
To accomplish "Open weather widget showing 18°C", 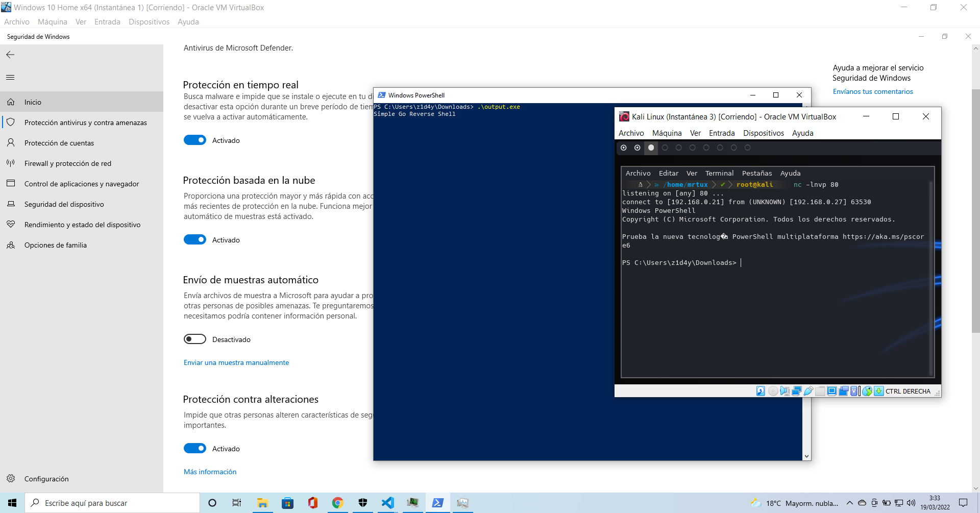I will pos(794,503).
